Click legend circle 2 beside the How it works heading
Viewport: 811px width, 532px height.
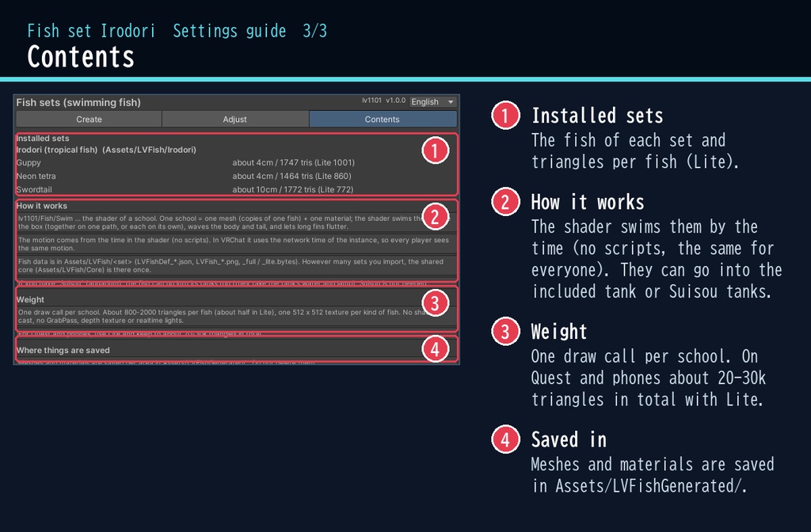pos(505,202)
